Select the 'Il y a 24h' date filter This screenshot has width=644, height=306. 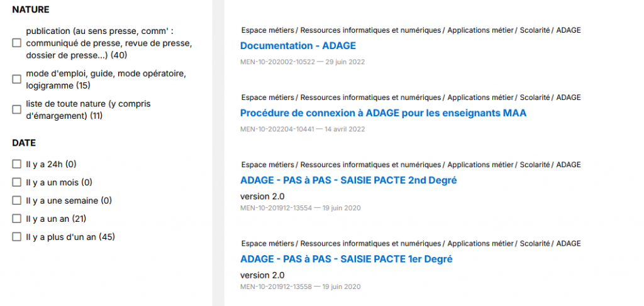(x=17, y=165)
